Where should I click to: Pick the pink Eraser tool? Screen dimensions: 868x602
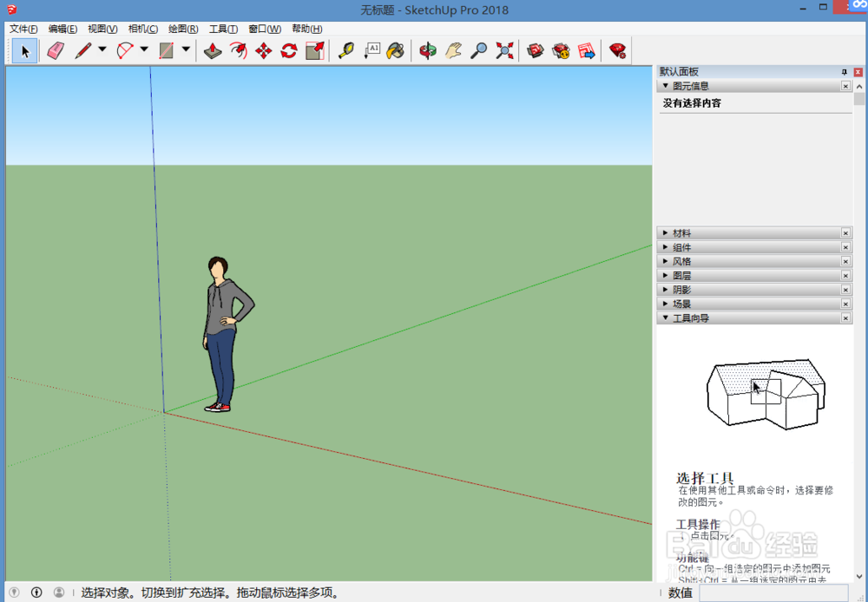click(56, 51)
